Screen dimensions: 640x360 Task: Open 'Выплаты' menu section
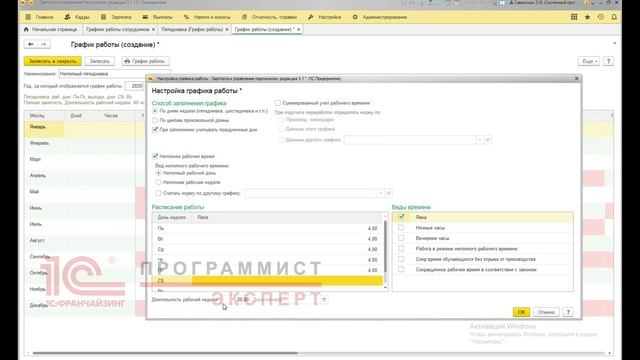158,17
